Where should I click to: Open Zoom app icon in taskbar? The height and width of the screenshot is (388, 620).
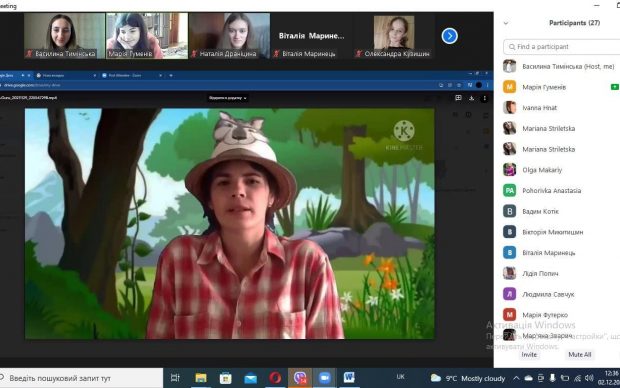(325, 378)
